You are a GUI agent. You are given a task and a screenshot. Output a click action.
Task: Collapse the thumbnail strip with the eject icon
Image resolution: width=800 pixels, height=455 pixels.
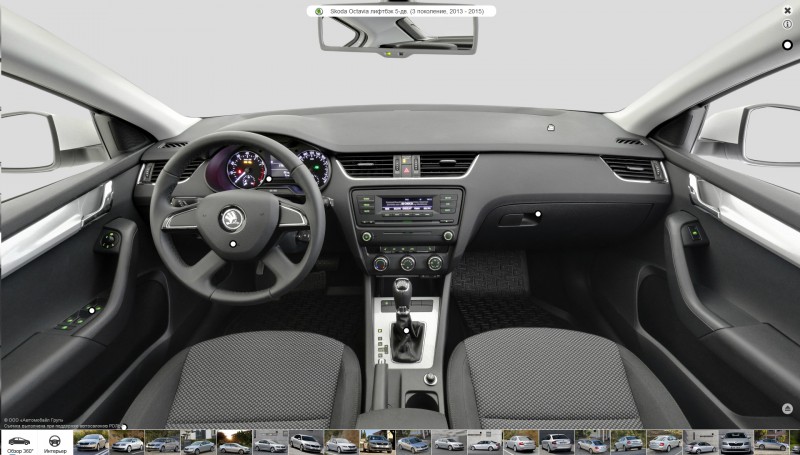point(787,408)
